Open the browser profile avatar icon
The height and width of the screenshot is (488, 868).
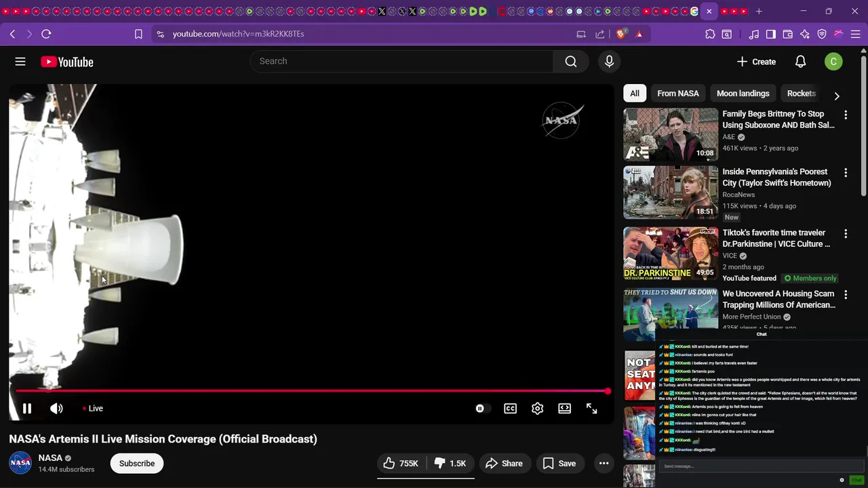(839, 34)
